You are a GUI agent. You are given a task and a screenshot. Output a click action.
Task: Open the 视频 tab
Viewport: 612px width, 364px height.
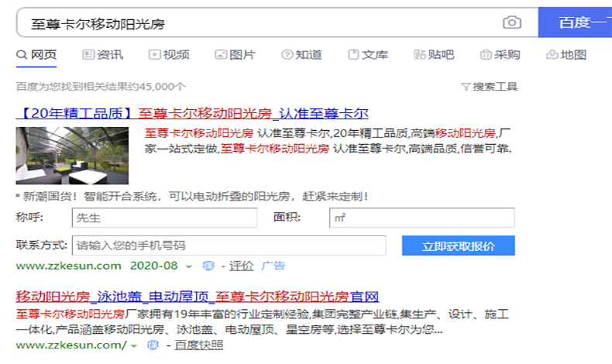(169, 55)
